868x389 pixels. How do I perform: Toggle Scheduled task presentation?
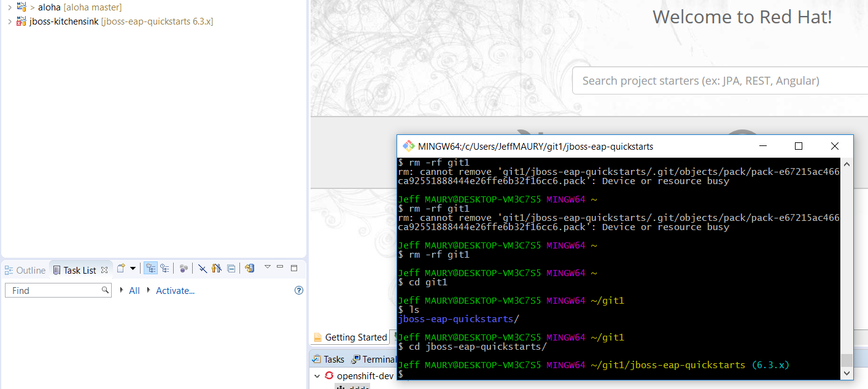point(165,268)
